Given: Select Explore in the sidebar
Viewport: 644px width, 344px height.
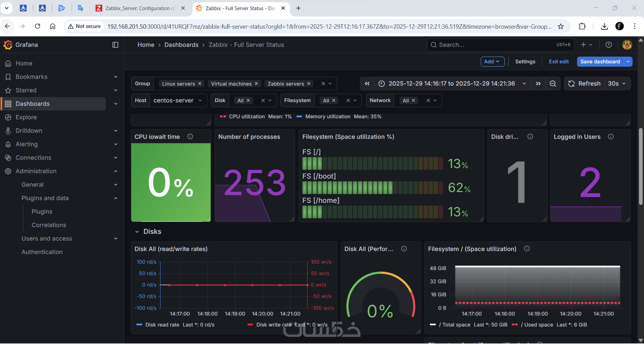Looking at the screenshot, I should click(x=26, y=117).
